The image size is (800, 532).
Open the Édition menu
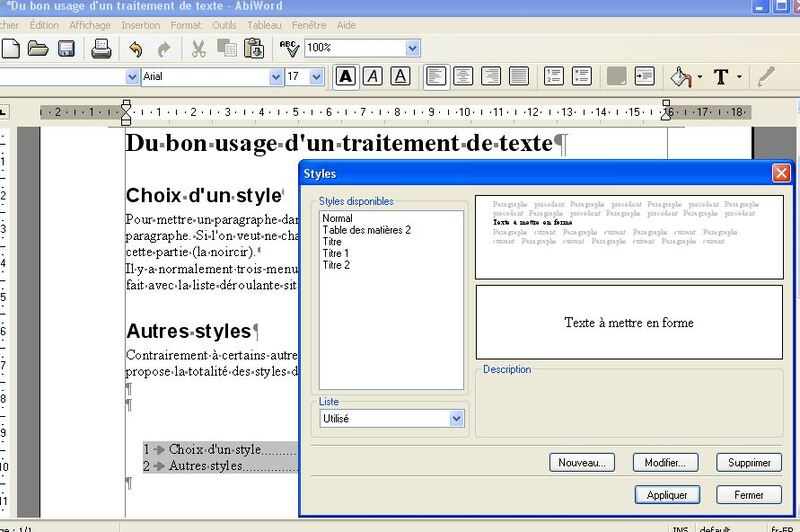pos(44,25)
